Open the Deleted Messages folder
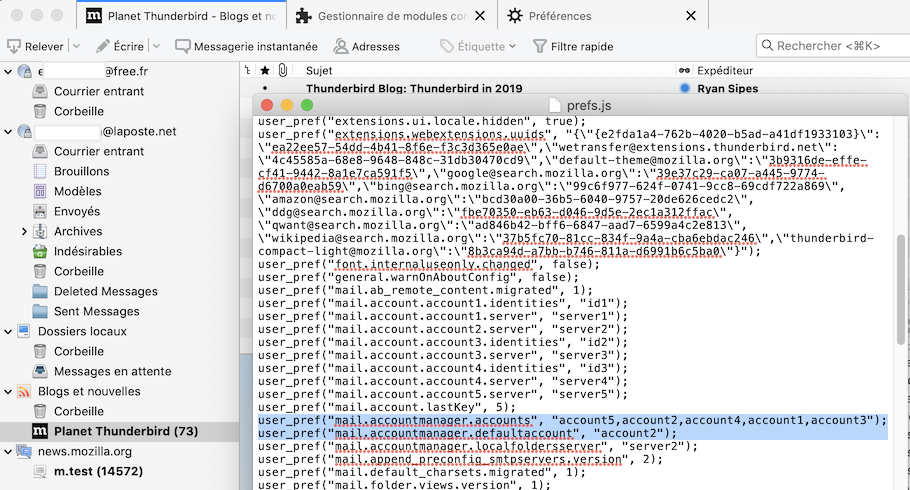This screenshot has height=490, width=910. tap(106, 291)
